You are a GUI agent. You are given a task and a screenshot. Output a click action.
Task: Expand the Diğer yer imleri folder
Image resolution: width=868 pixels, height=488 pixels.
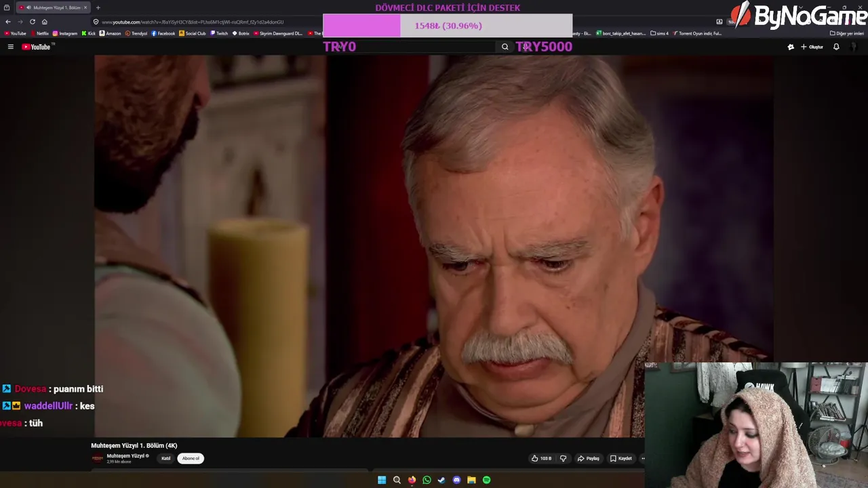(x=847, y=33)
